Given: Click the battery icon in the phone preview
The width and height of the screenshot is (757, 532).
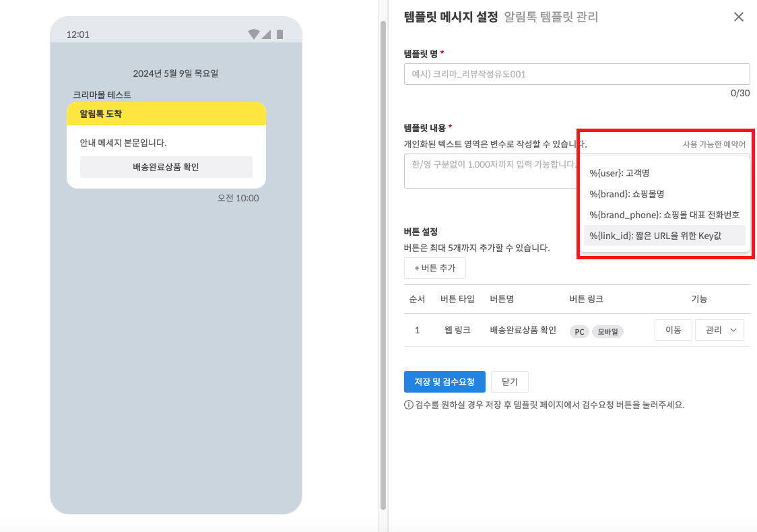Looking at the screenshot, I should coord(279,34).
